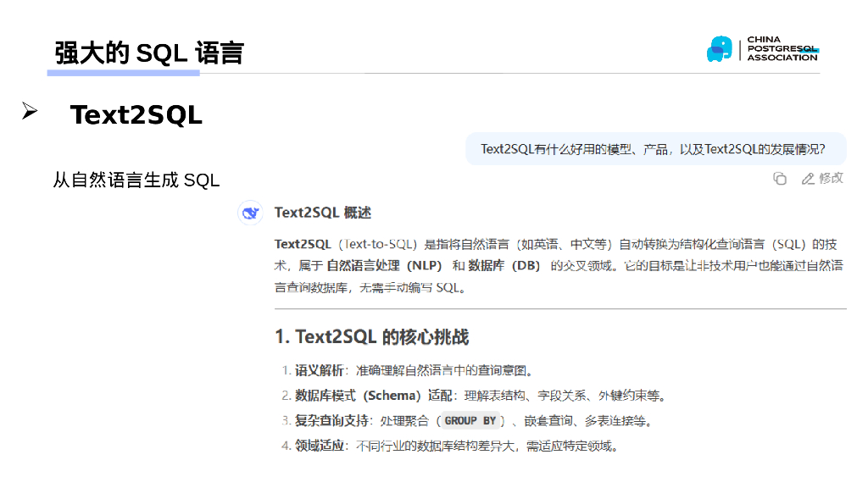This screenshot has width=868, height=488.
Task: Click list item 语义解析
Action: (320, 370)
